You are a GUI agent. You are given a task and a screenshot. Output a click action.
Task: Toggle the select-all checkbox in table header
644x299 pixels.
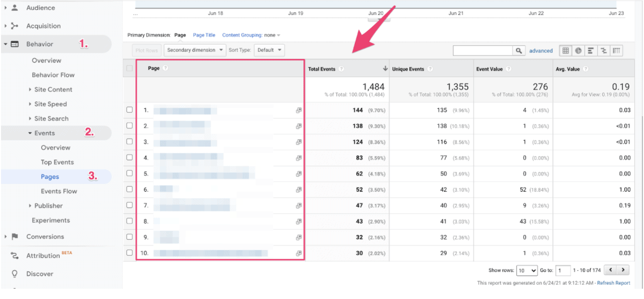130,68
